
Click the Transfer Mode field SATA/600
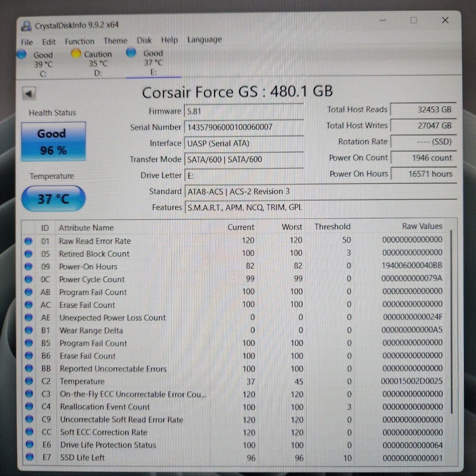coord(244,159)
